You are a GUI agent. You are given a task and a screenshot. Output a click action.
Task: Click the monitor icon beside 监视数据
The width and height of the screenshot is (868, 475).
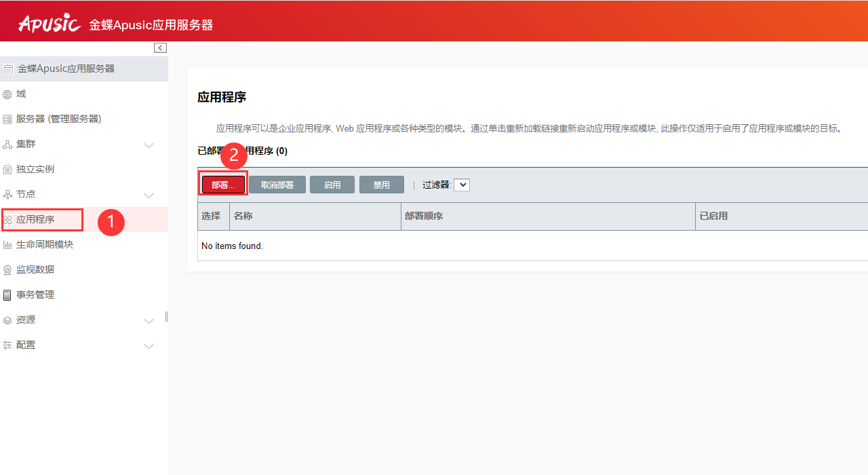tap(8, 270)
